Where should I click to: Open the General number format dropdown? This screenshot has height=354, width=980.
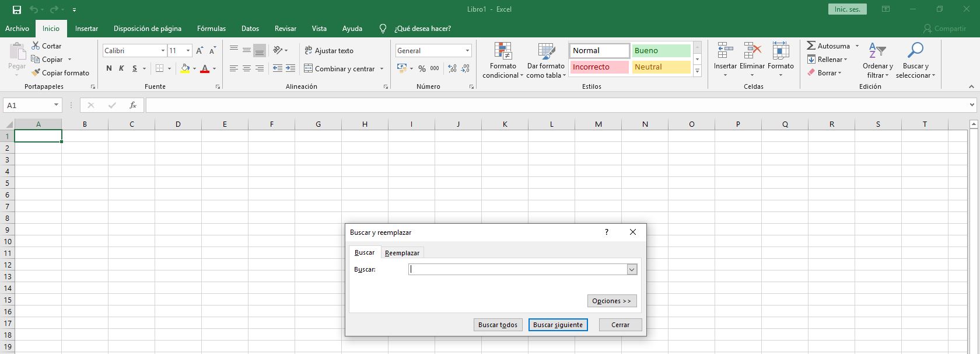tap(467, 51)
